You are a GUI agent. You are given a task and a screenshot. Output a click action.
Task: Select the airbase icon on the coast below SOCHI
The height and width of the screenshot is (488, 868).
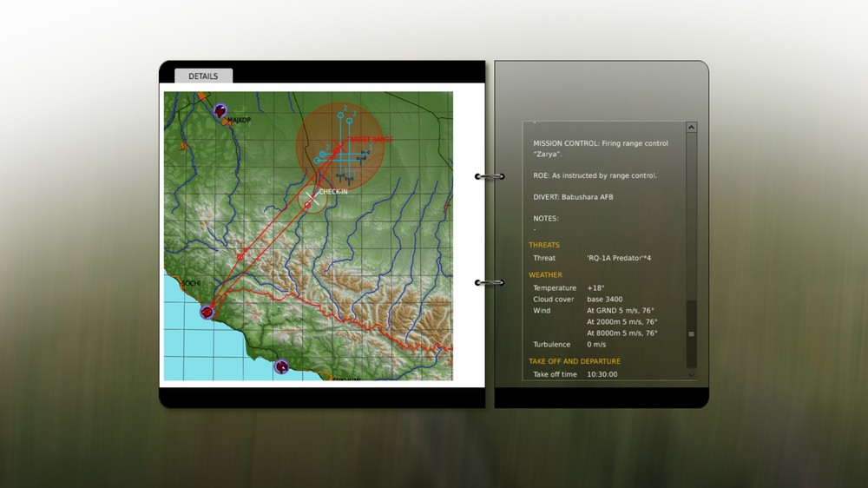207,312
